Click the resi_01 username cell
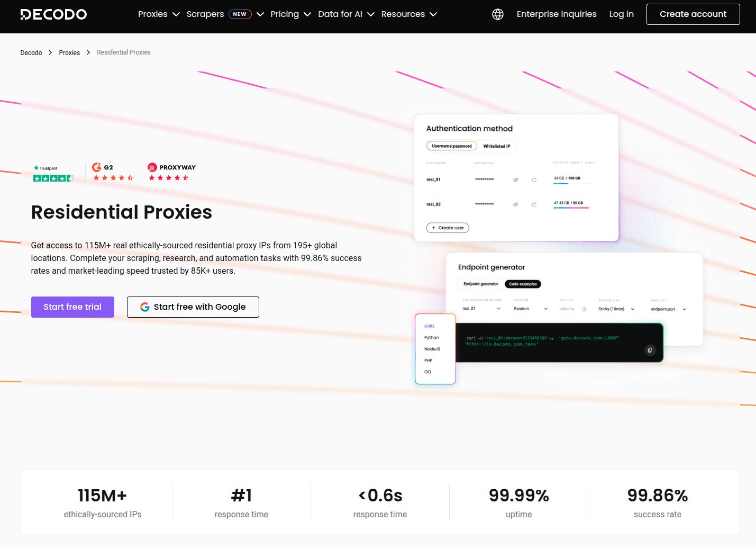 (x=433, y=180)
